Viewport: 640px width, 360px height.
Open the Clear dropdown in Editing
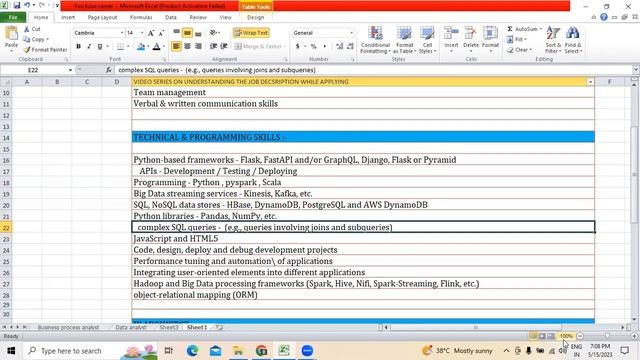pyautogui.click(x=530, y=50)
